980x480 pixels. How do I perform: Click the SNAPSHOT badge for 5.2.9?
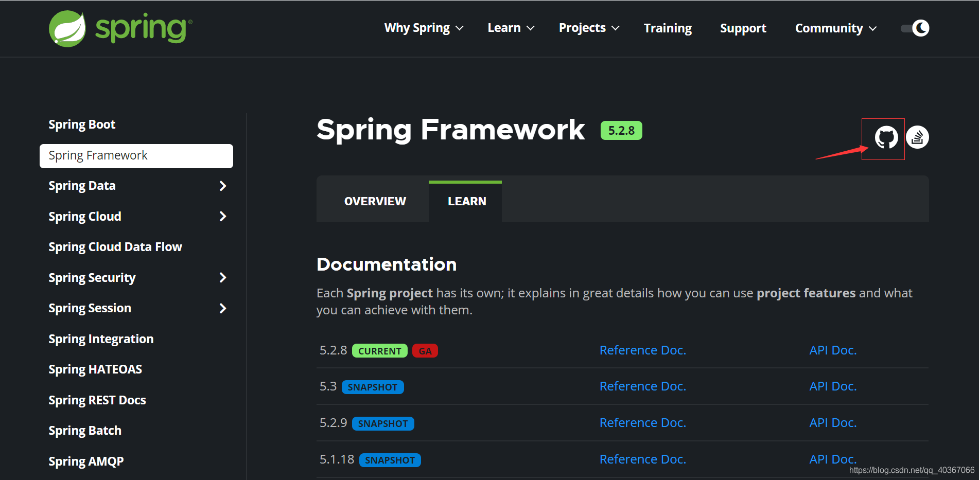coord(383,423)
